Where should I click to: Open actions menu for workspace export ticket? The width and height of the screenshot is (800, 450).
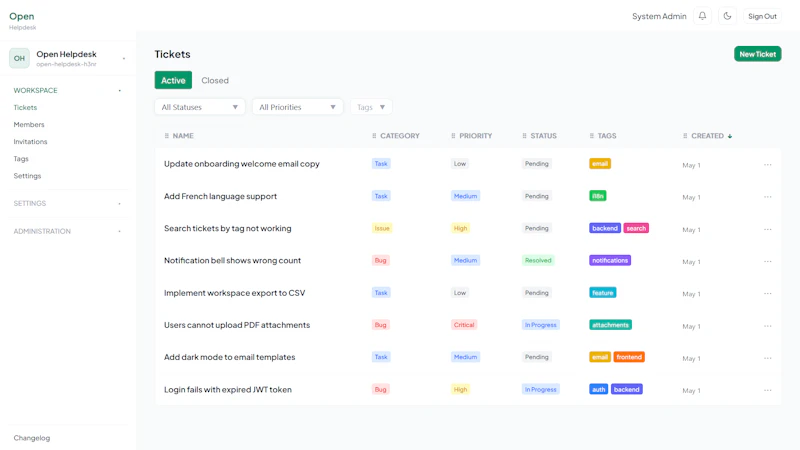coord(768,294)
